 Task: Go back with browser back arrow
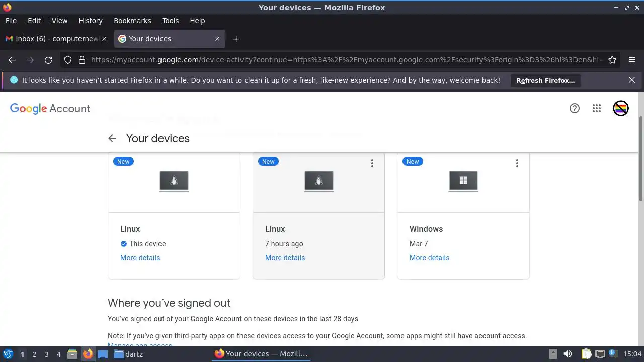click(12, 60)
